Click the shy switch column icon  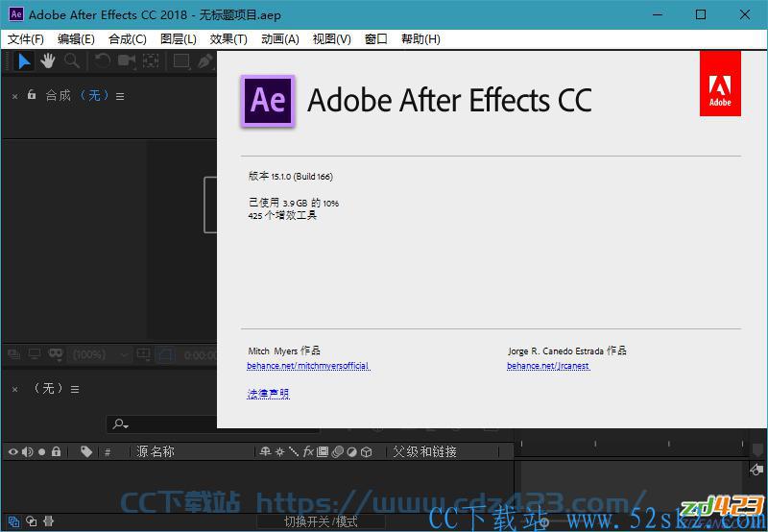[x=266, y=451]
